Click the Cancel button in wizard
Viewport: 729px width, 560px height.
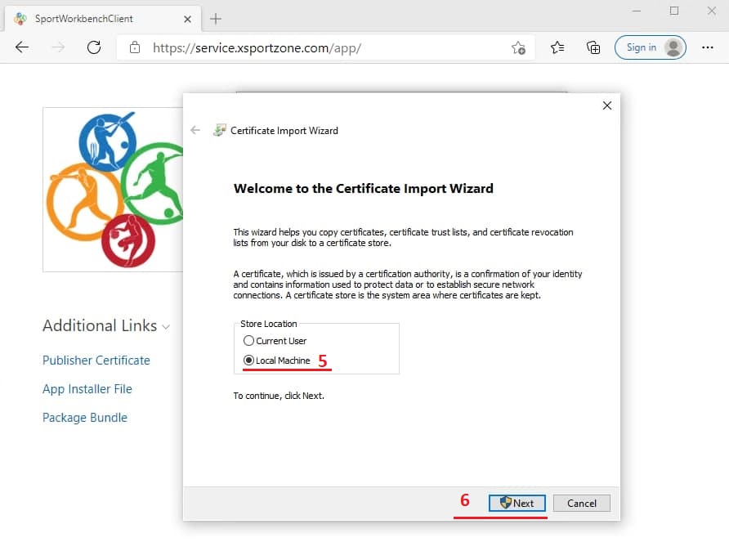tap(581, 503)
